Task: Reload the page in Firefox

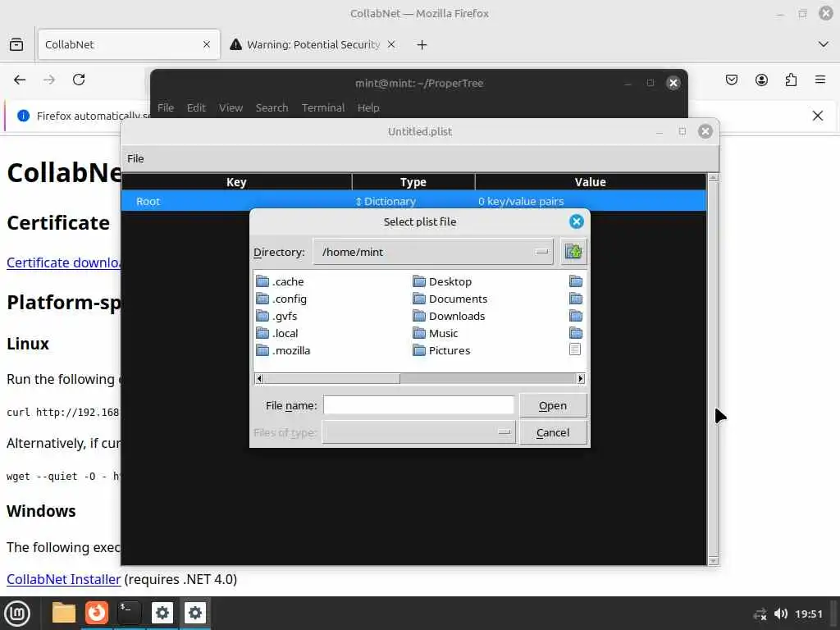Action: (79, 80)
